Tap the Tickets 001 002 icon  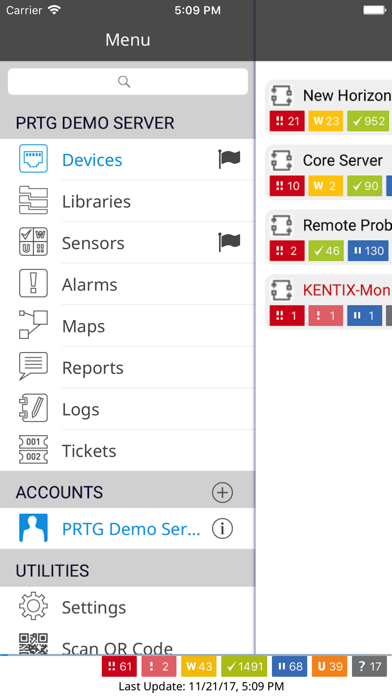tap(33, 449)
